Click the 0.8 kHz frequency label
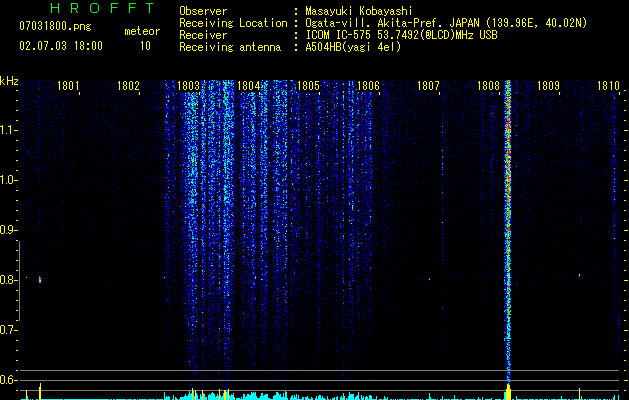This screenshot has width=629, height=400. tap(8, 280)
